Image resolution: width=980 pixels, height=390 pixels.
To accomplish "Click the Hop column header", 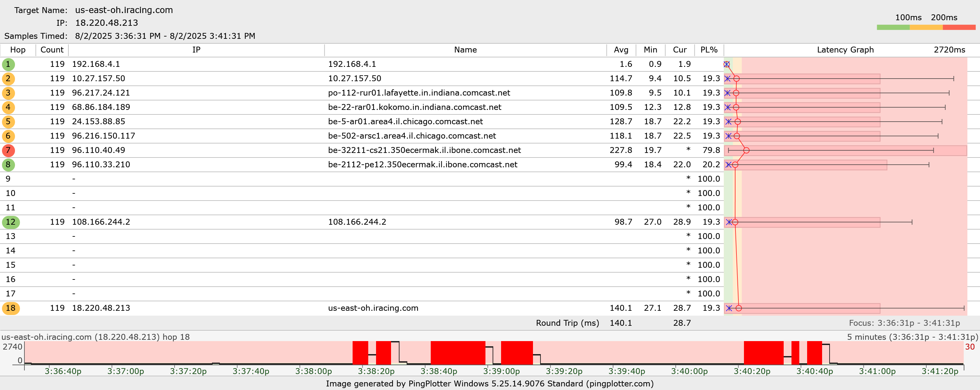I will click(18, 50).
